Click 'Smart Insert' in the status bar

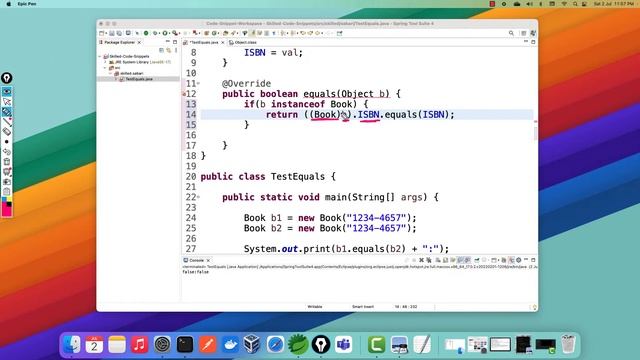tap(363, 307)
